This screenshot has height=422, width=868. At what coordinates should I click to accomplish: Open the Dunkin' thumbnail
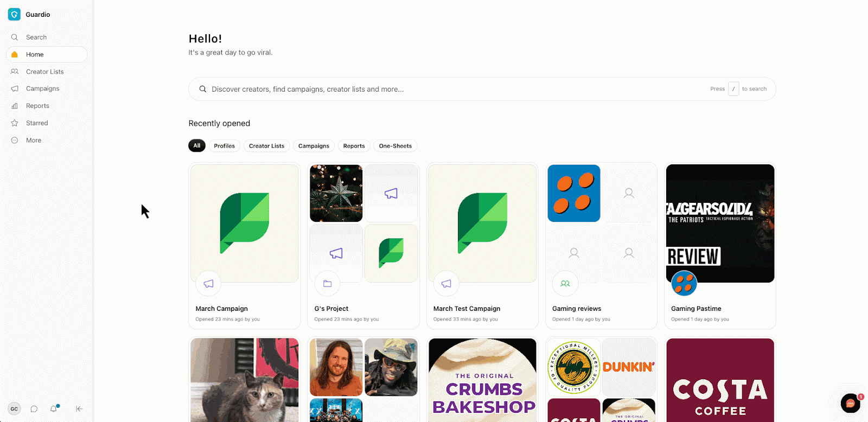(629, 367)
